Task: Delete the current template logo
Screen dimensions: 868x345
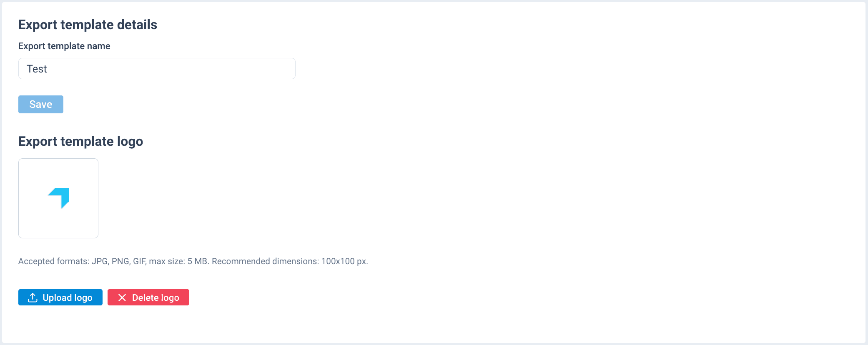Action: coord(148,297)
